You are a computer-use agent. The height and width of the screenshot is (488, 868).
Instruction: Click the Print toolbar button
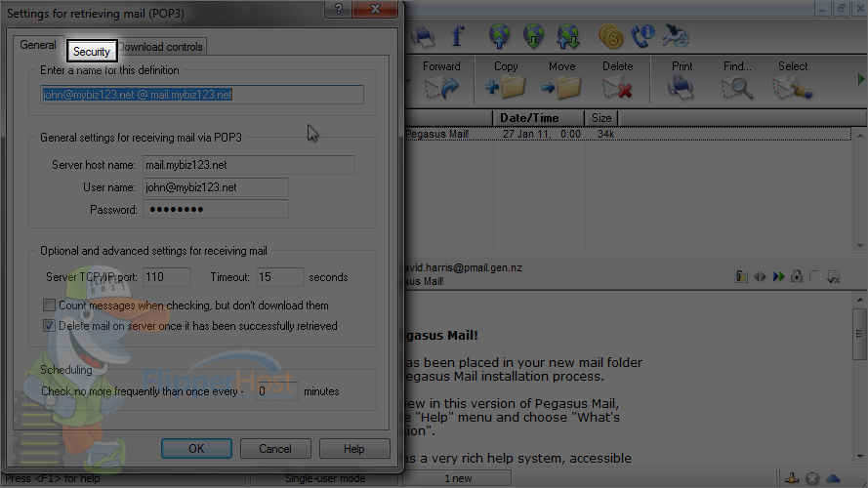pyautogui.click(x=682, y=80)
